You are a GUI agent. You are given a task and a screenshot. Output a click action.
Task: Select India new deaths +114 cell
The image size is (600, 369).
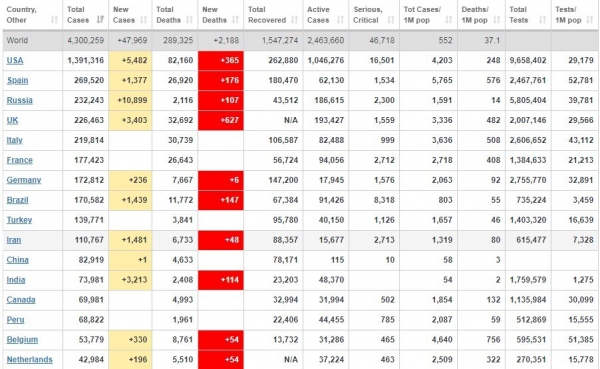(221, 280)
